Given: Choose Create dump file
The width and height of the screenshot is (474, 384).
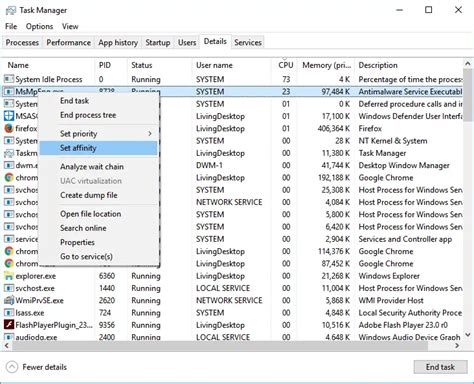Looking at the screenshot, I should click(x=98, y=195).
